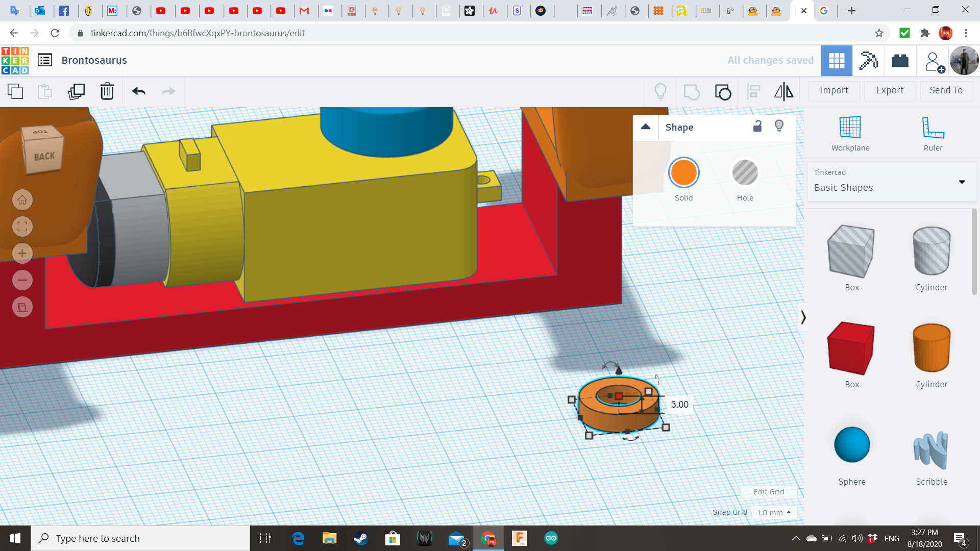This screenshot has height=551, width=980.
Task: Click the Home view button on the left
Action: [22, 199]
